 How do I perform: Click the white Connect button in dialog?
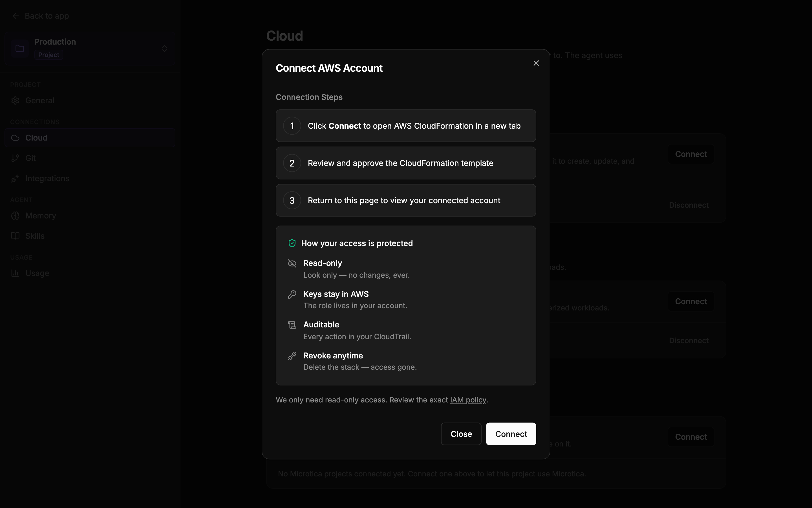[511, 434]
